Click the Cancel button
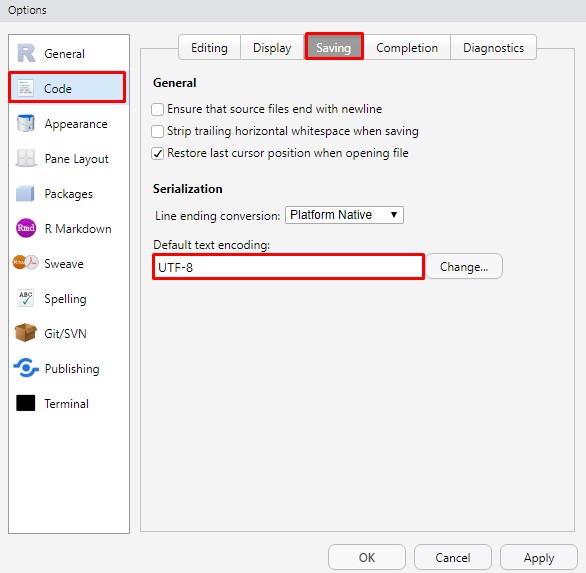Viewport: 586px width, 573px height. [x=453, y=557]
